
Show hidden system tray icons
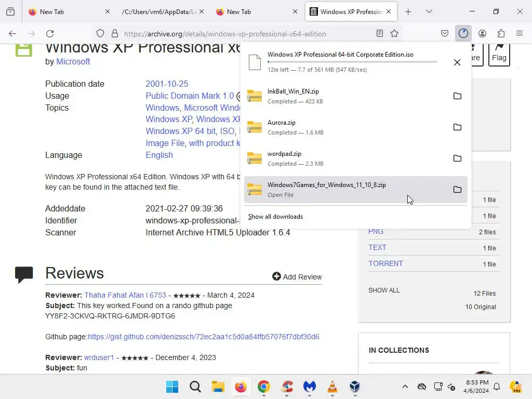click(x=405, y=387)
